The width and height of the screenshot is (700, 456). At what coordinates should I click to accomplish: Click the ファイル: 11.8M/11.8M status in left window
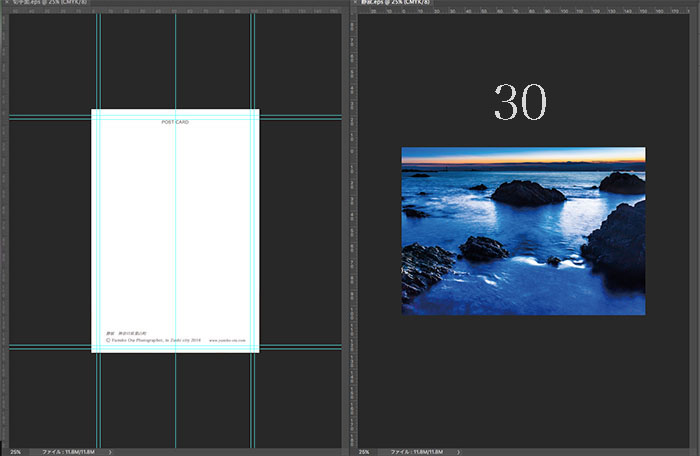point(68,452)
